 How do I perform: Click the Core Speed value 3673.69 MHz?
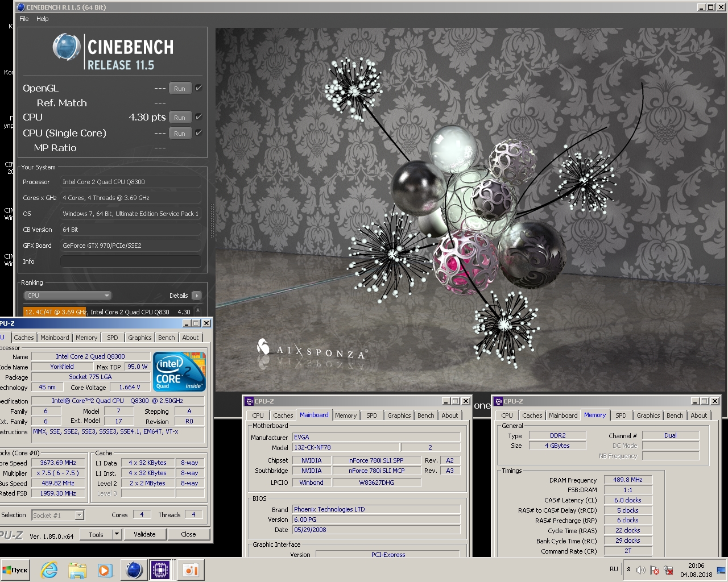[58, 463]
